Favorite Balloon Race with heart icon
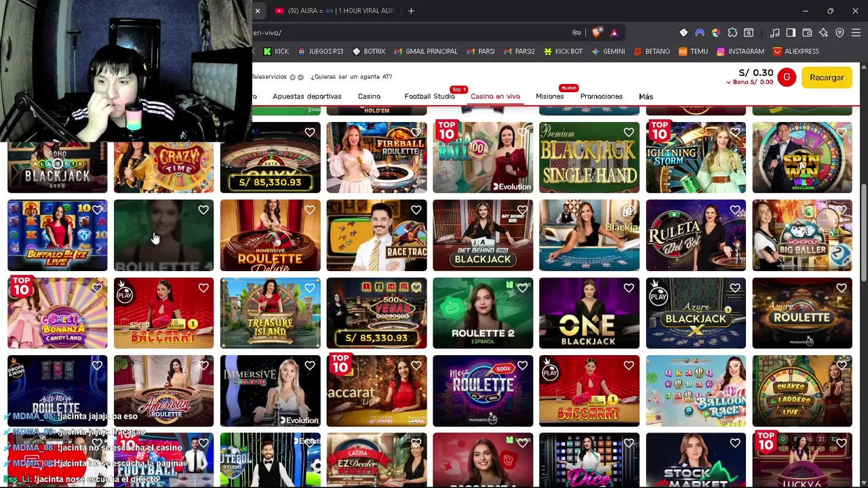Viewport: 868px width, 488px height. pos(735,366)
